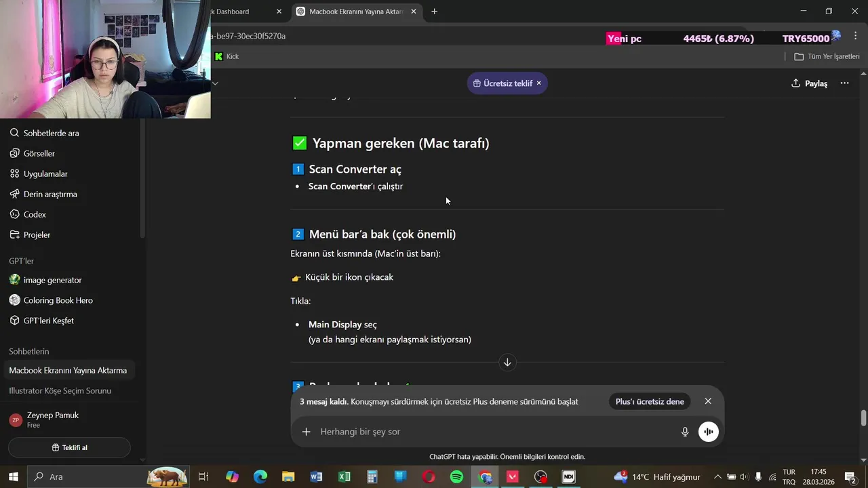Click the Scan Converter aç heading
The height and width of the screenshot is (488, 868).
(x=347, y=169)
